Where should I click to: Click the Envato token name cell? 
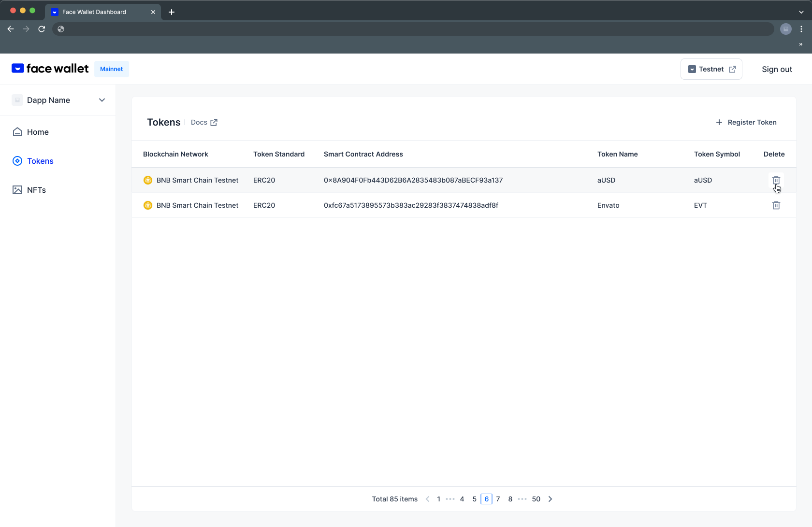(x=608, y=205)
